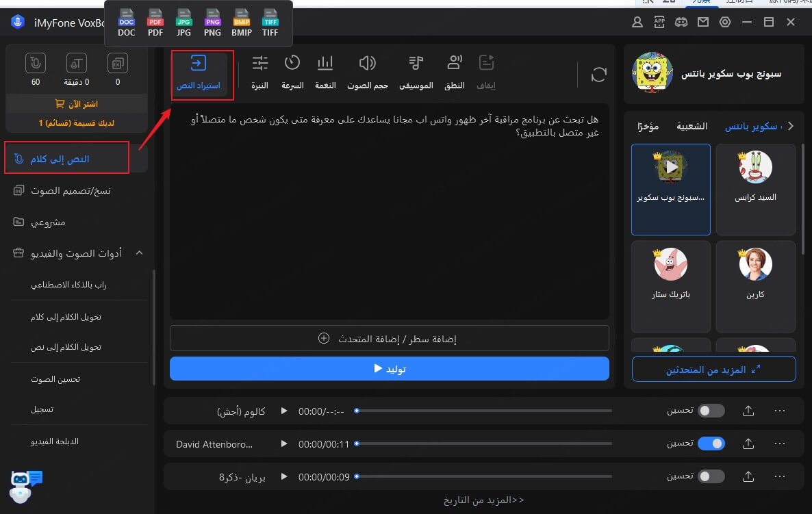Switch to سكوير بانتس voices tab

tap(754, 127)
